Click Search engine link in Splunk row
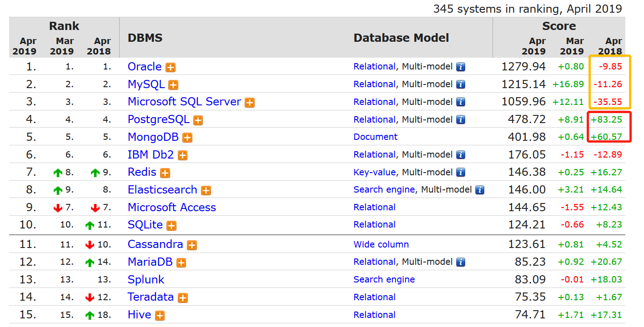The image size is (644, 327). (x=384, y=280)
